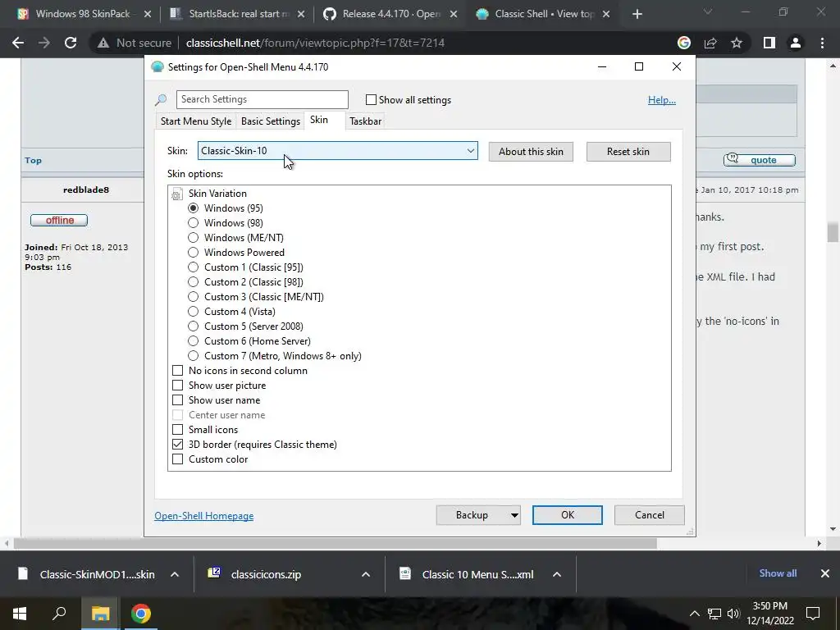This screenshot has width=840, height=630.
Task: Open the Google account G icon
Action: (684, 43)
